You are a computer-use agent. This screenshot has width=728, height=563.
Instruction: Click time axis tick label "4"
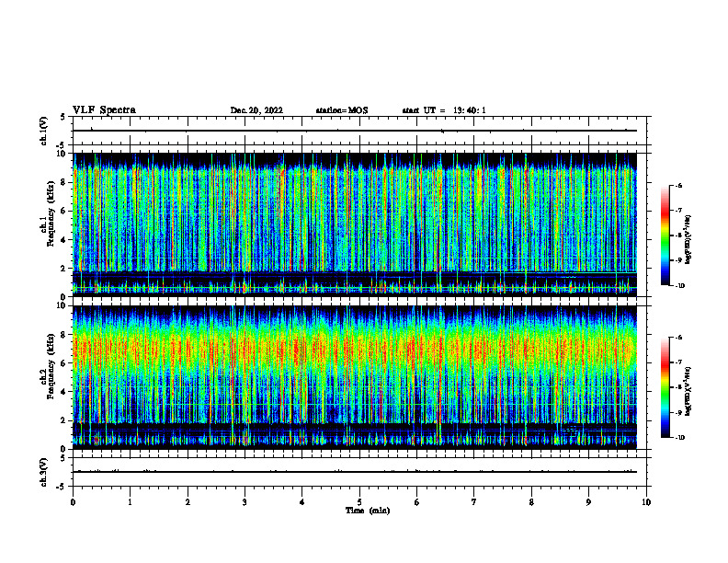point(302,502)
